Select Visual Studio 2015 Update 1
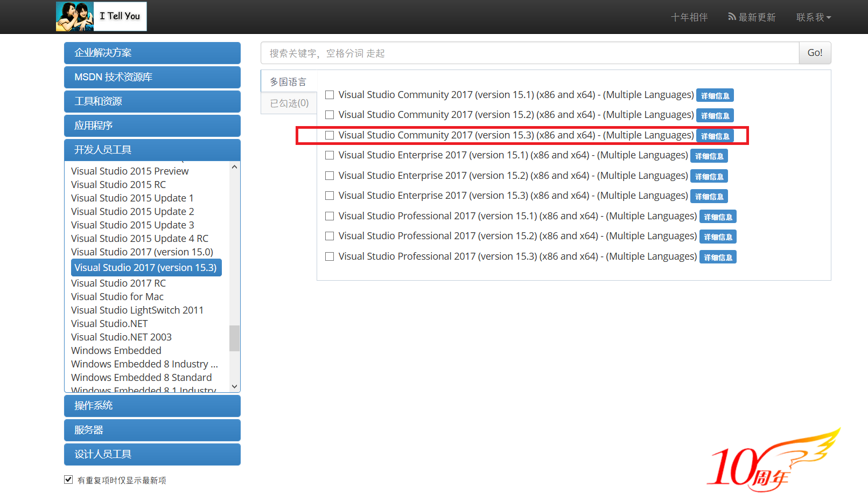Viewport: 868px width, 493px height. point(132,198)
